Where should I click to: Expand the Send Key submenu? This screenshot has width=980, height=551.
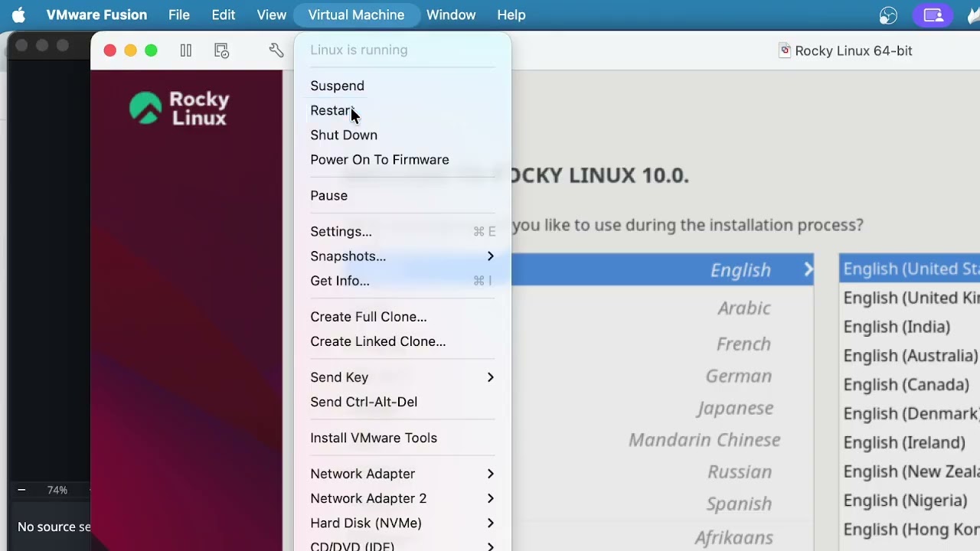click(x=403, y=377)
